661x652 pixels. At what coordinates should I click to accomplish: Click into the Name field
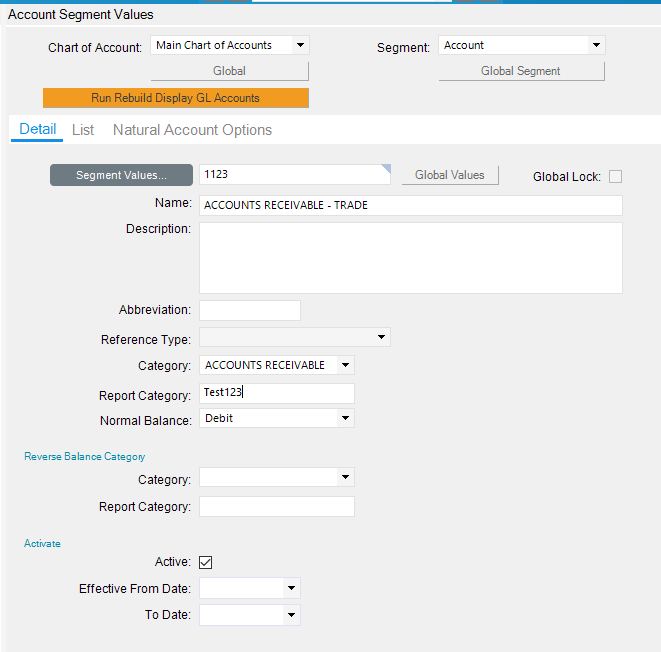click(x=411, y=205)
